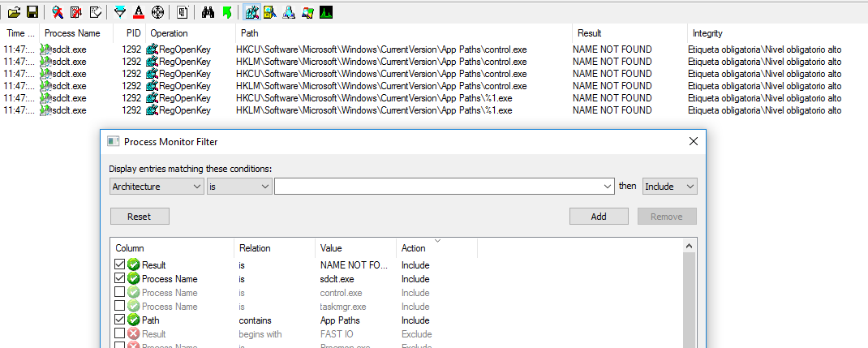Screen dimensions: 868x348
Task: Click the Find binoculars icon
Action: [x=208, y=11]
